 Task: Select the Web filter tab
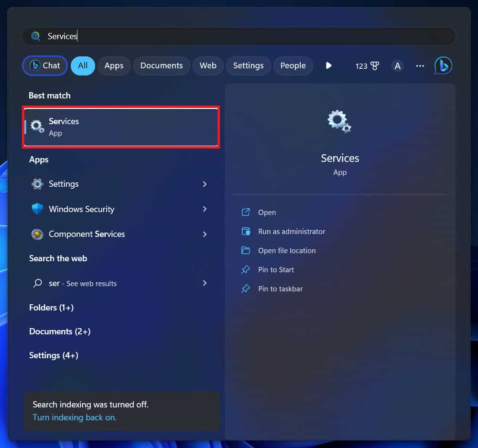(208, 65)
